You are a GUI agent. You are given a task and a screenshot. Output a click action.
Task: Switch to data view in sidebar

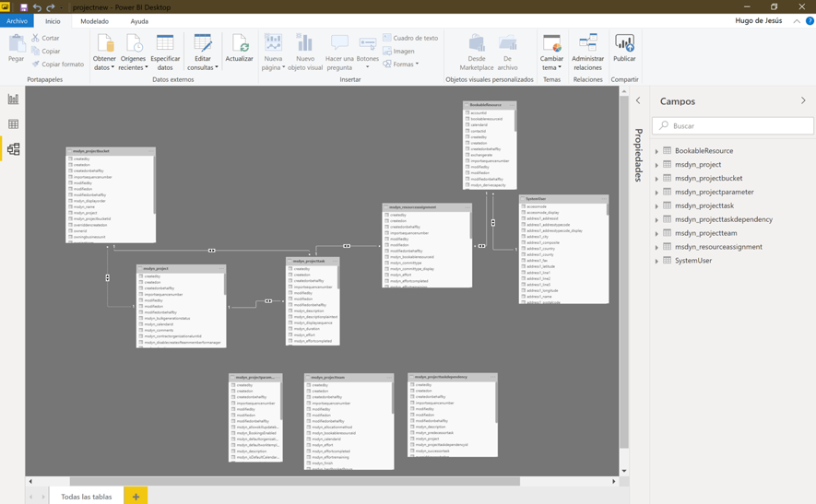14,123
